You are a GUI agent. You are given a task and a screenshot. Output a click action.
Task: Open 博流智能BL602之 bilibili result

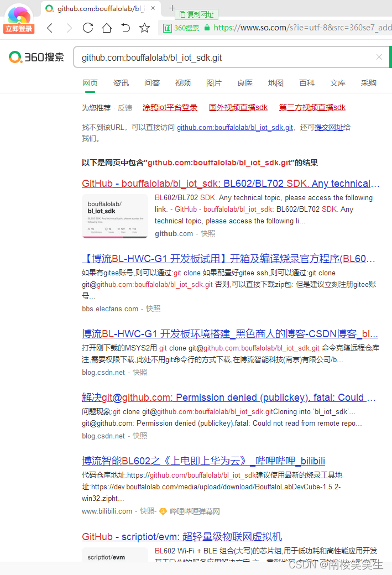pos(203,461)
